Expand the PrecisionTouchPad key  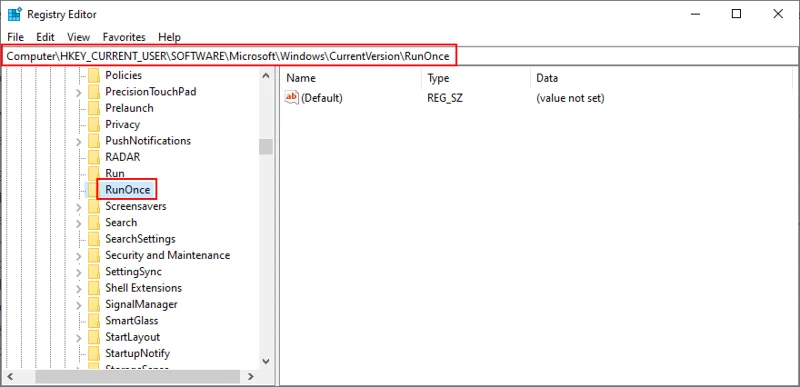click(x=79, y=93)
